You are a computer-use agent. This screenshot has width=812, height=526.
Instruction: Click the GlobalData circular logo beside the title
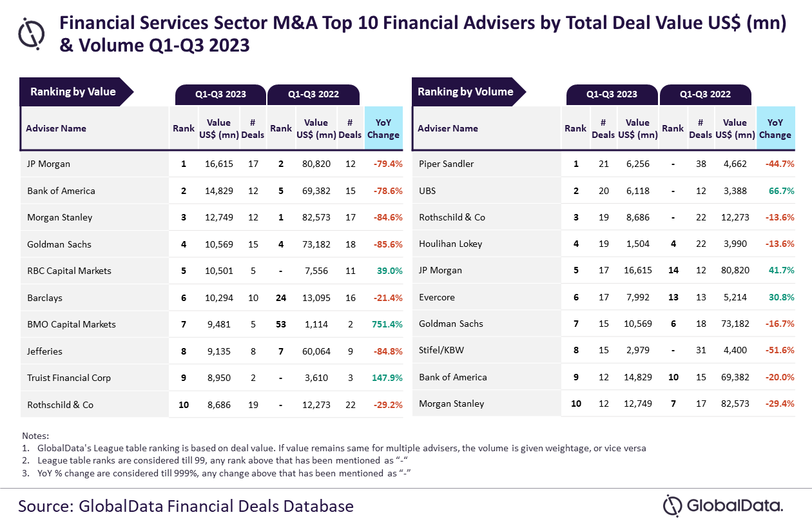32,32
